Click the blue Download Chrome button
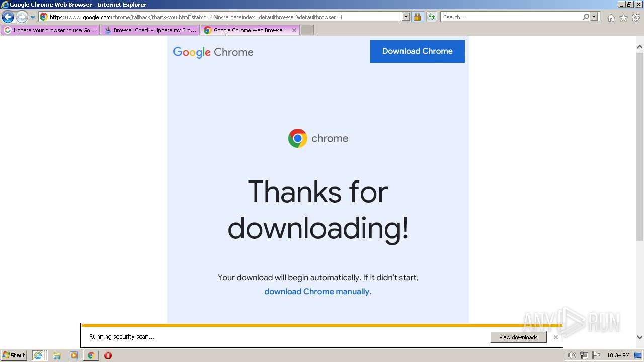The image size is (644, 362). pyautogui.click(x=417, y=51)
